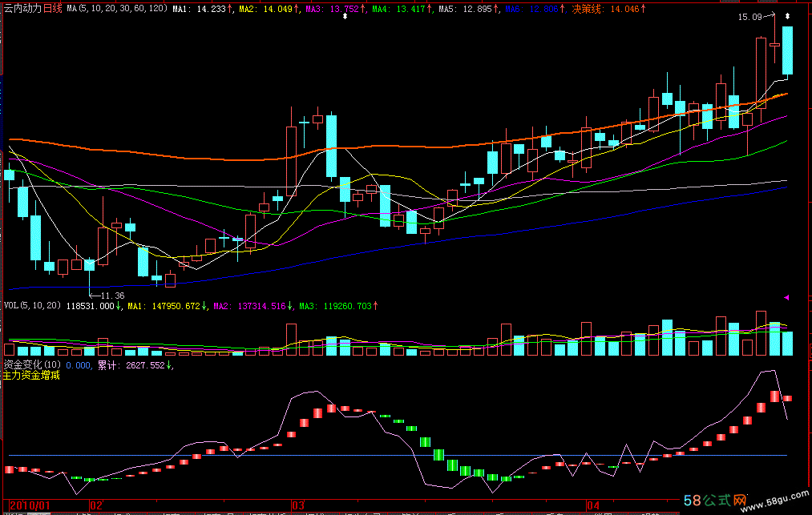
Task: Click the 02 month marker on the time axis
Action: click(x=96, y=505)
